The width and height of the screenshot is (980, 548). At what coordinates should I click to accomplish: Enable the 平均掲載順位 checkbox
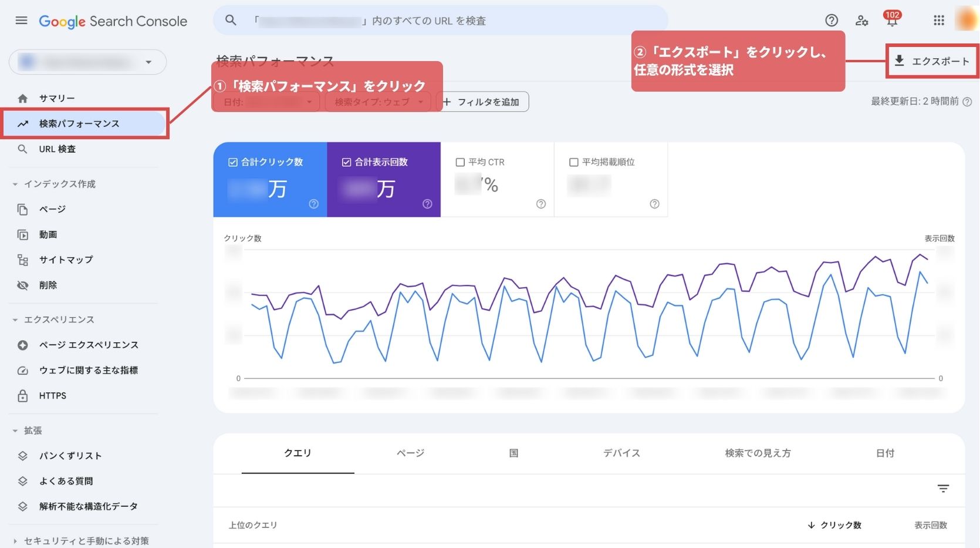click(574, 162)
